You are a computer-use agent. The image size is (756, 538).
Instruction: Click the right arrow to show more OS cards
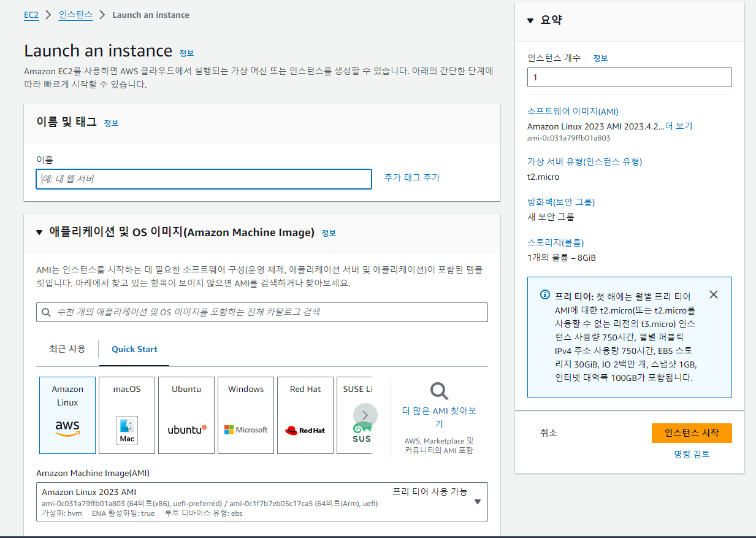[x=365, y=415]
